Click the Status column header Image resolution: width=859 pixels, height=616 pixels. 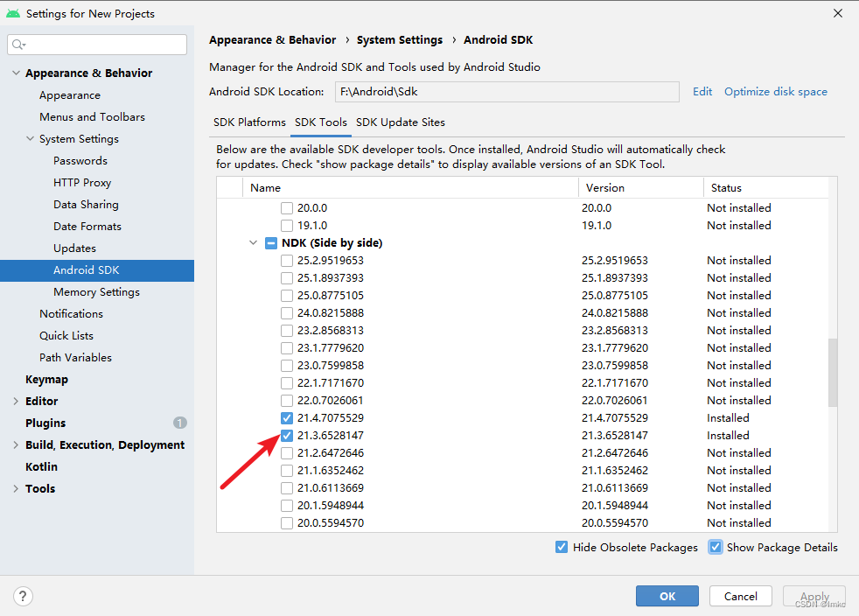coord(766,188)
